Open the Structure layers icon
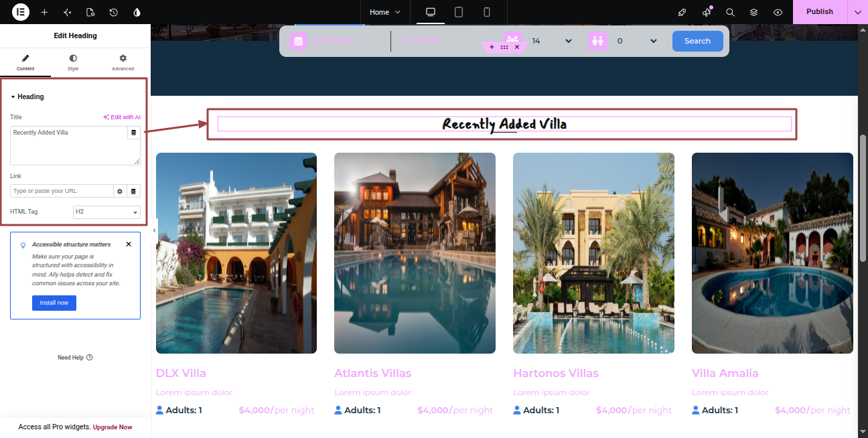868x438 pixels. click(x=753, y=12)
